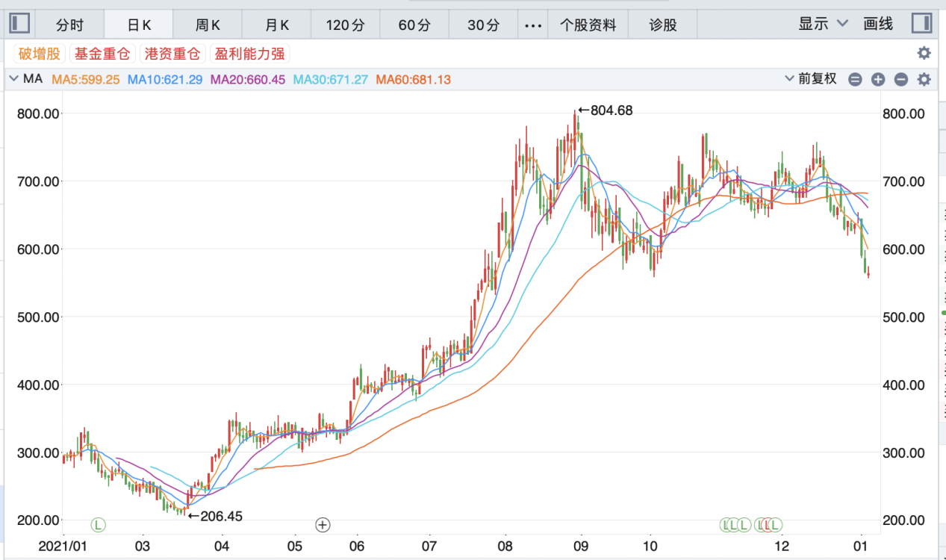The width and height of the screenshot is (946, 560).
Task: Open the 个股资料 stock info tab
Action: click(x=588, y=25)
